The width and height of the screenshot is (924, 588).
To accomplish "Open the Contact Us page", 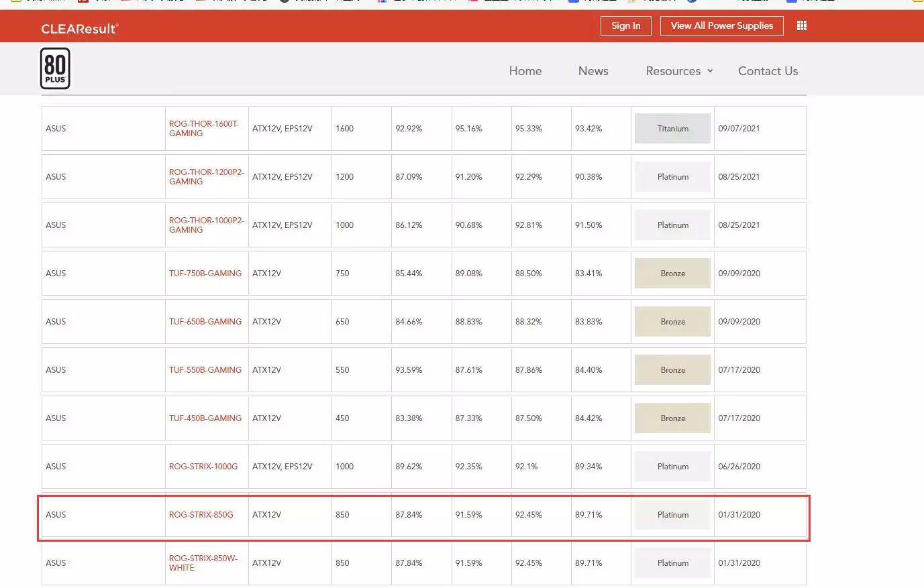I will (x=768, y=71).
